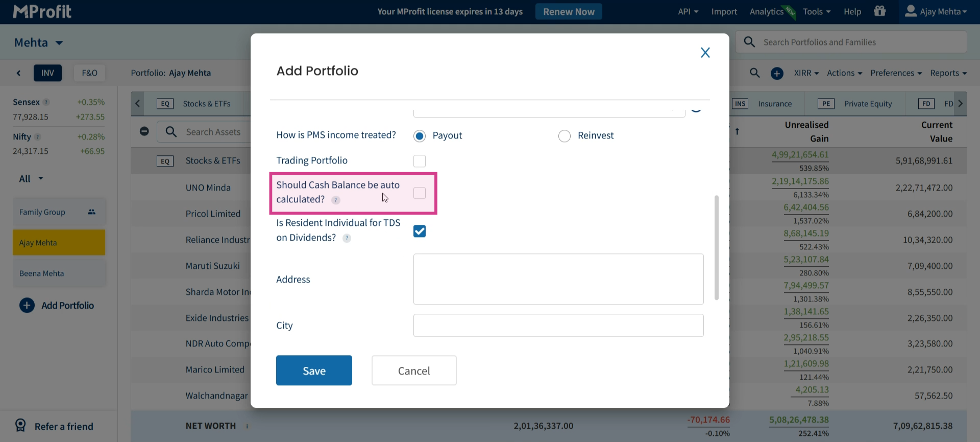Select Reinvest for PMS income

point(565,136)
